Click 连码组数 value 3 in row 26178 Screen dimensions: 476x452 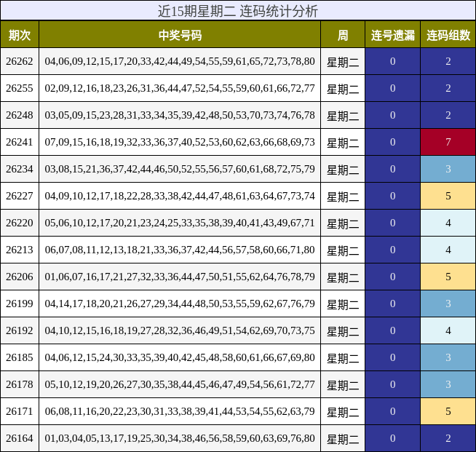coord(448,384)
